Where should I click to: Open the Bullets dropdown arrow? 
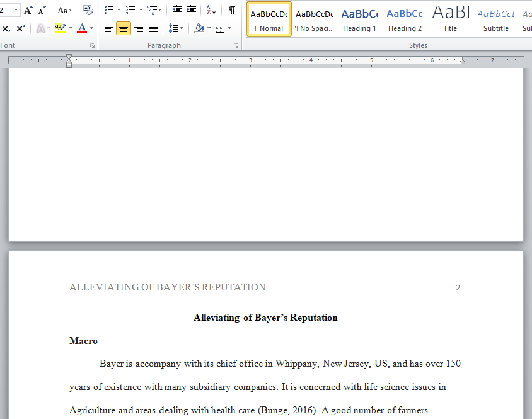tap(119, 10)
